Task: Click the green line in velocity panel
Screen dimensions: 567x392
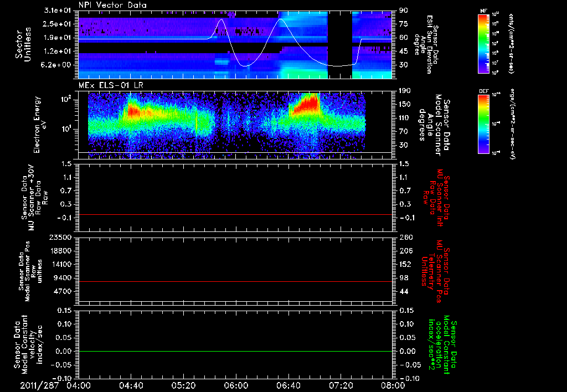Action: [235, 351]
